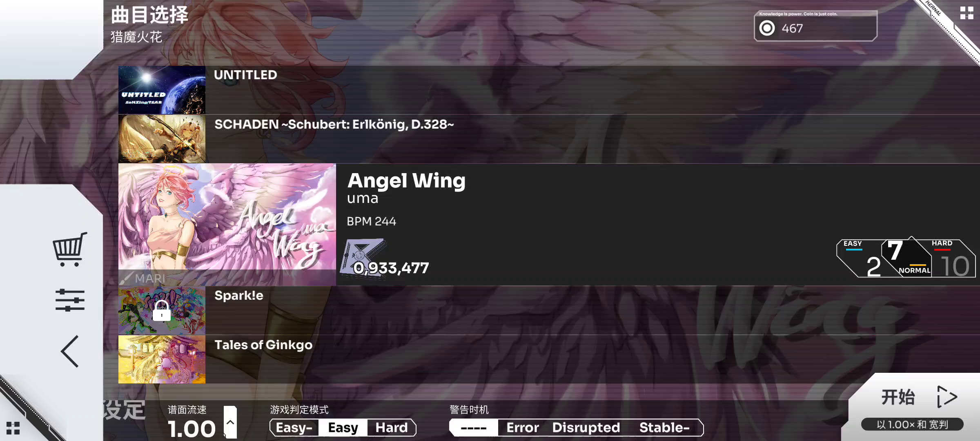Open the four-squares menu icon at top right

point(967,13)
